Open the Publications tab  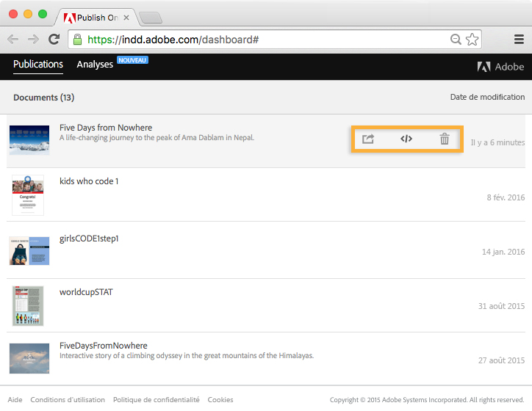pyautogui.click(x=38, y=65)
